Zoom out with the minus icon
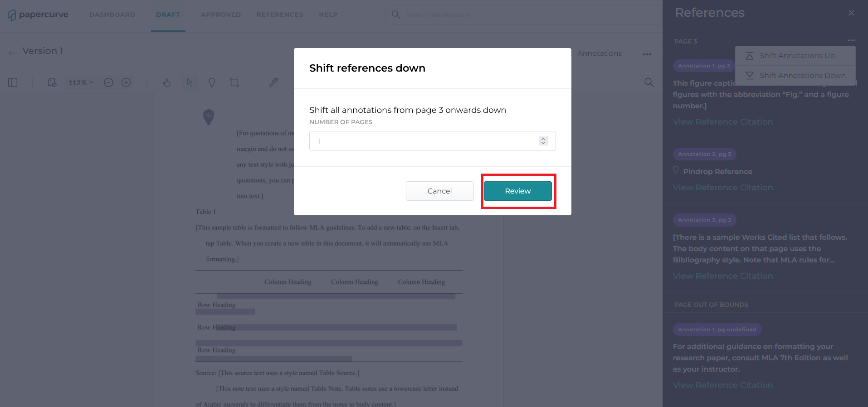The image size is (868, 407). coord(108,82)
